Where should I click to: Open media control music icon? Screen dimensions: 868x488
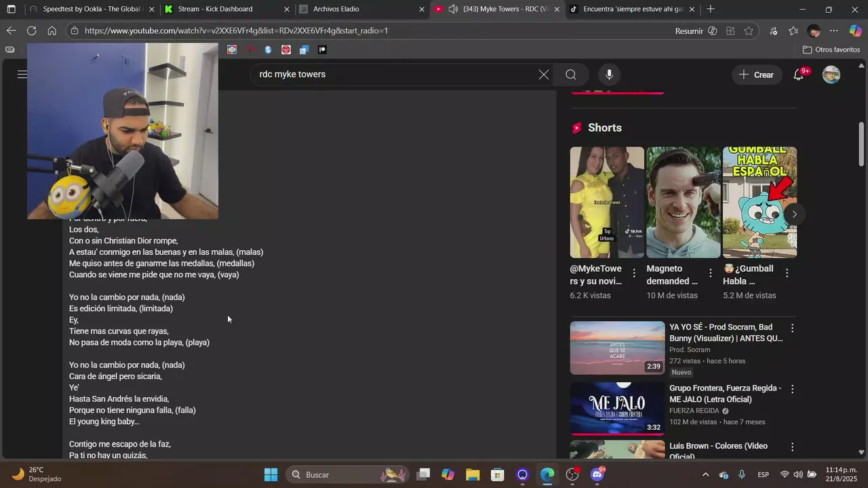pyautogui.click(x=773, y=30)
